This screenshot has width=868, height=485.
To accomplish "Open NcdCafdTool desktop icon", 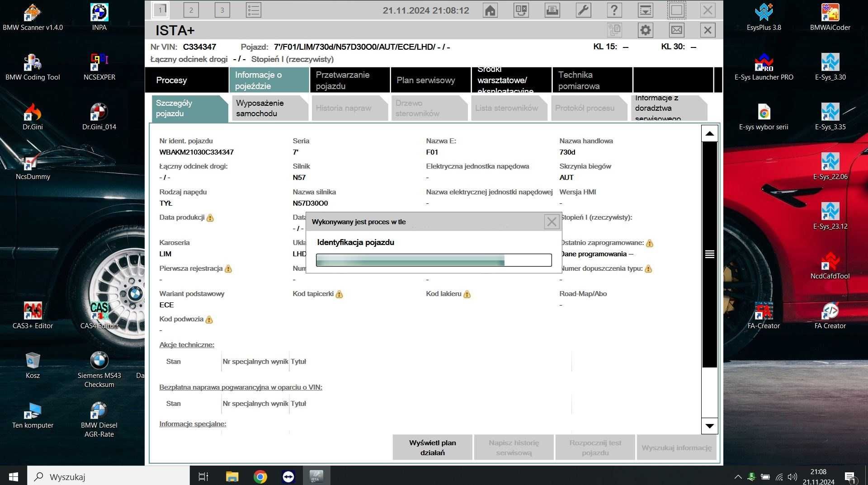I will coord(830,266).
